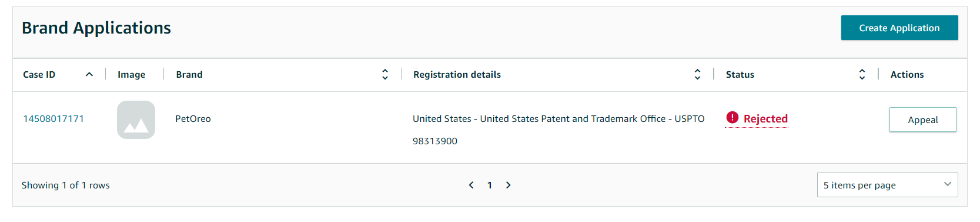Go to previous page with left chevron
The image size is (980, 222).
click(x=471, y=185)
